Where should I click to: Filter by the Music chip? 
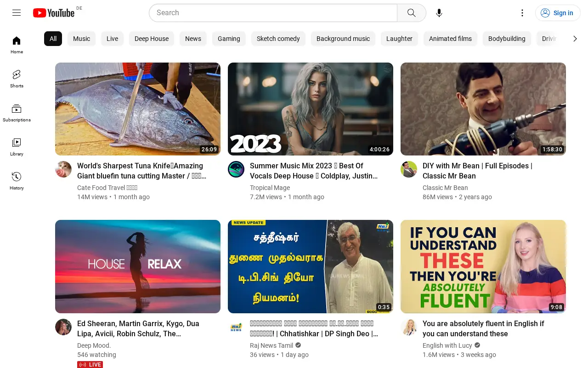point(81,39)
